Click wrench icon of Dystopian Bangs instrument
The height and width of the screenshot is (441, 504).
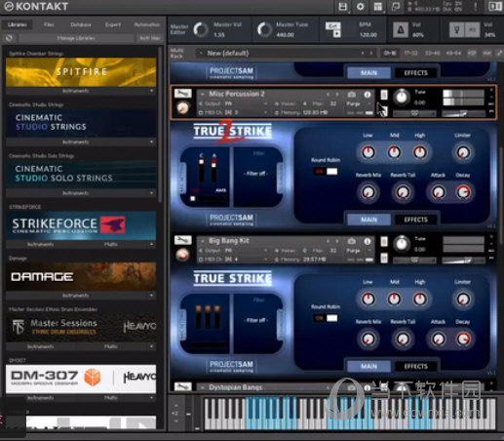coord(182,386)
